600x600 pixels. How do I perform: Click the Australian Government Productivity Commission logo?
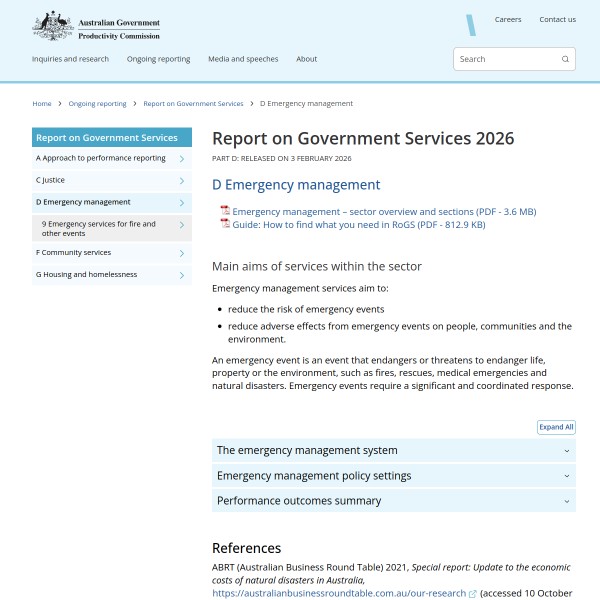(x=96, y=26)
